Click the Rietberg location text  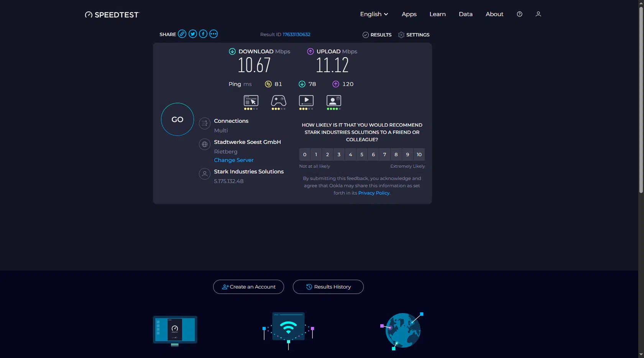(226, 152)
